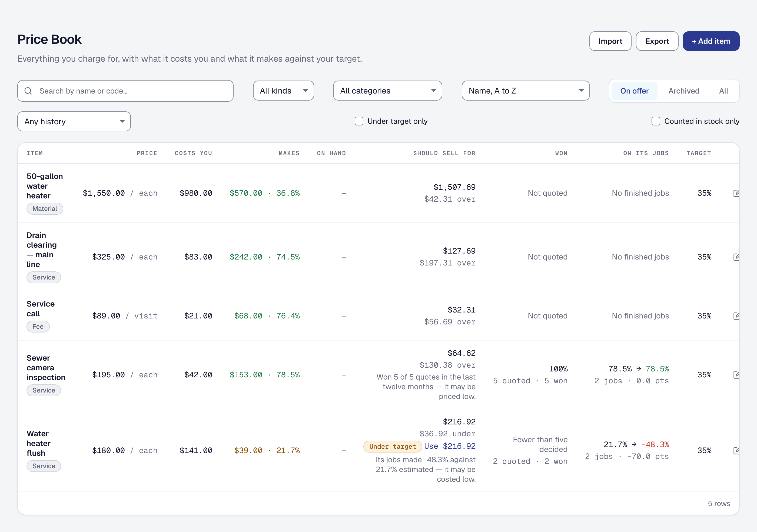Click the + Add item button
The height and width of the screenshot is (532, 757).
click(x=710, y=41)
